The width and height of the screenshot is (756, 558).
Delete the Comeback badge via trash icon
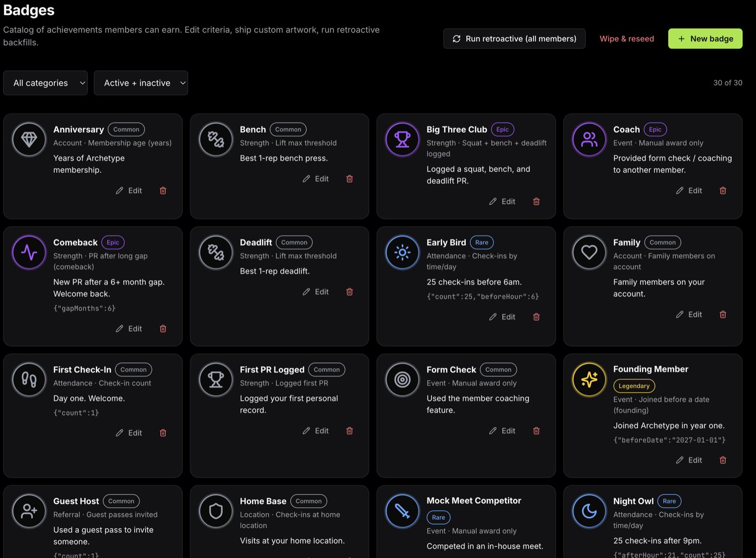pos(163,328)
